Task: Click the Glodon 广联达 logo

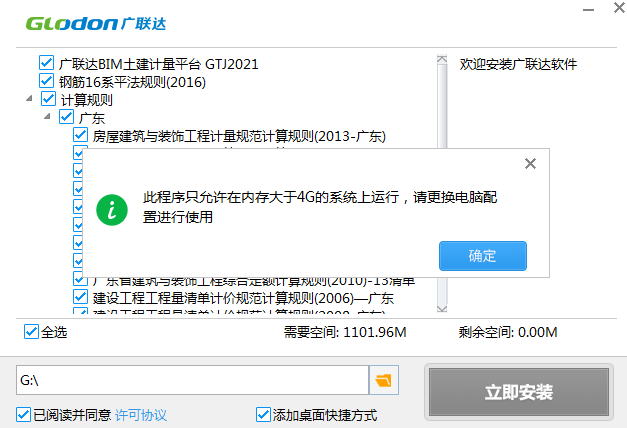Action: [x=96, y=24]
